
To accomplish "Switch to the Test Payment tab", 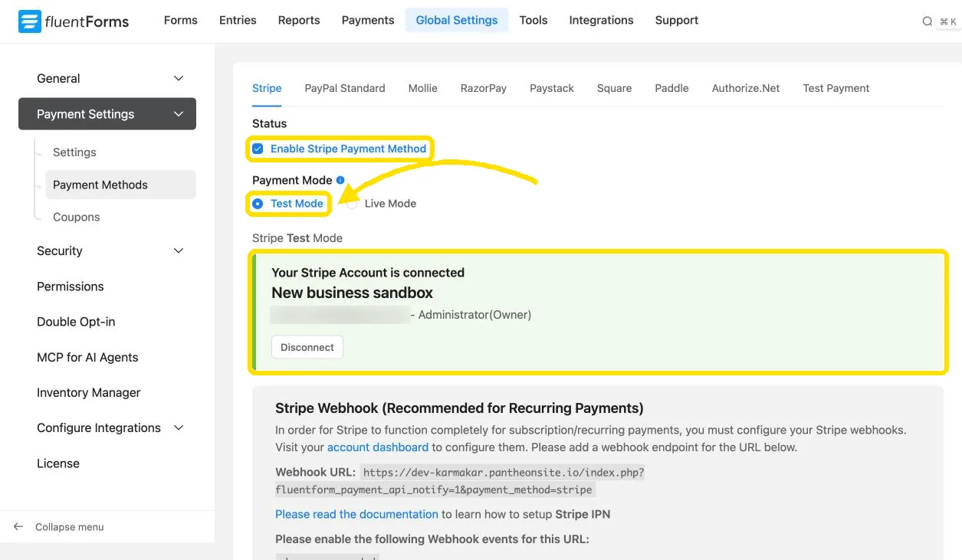I will (836, 88).
